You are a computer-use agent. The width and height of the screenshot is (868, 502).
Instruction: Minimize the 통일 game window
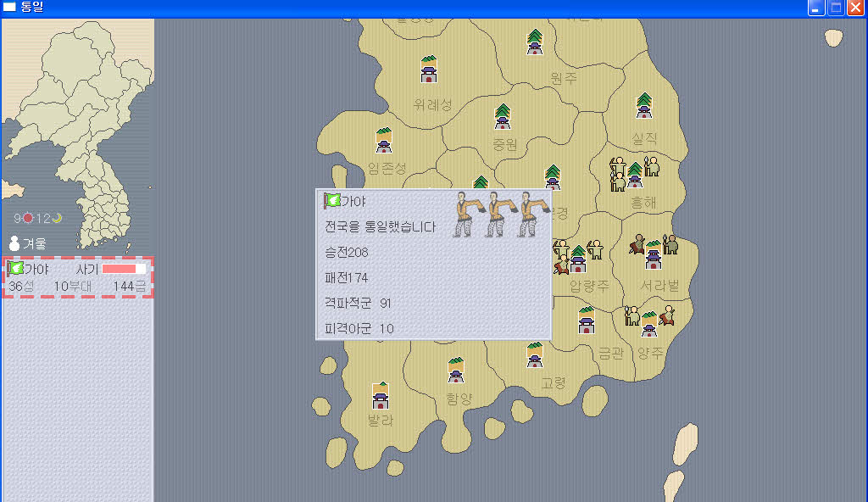click(816, 8)
